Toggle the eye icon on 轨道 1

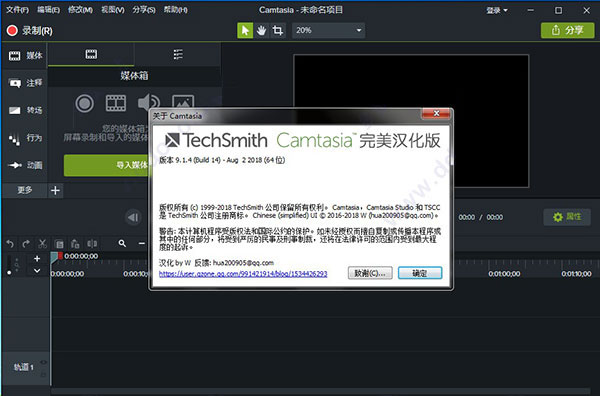coord(43,362)
